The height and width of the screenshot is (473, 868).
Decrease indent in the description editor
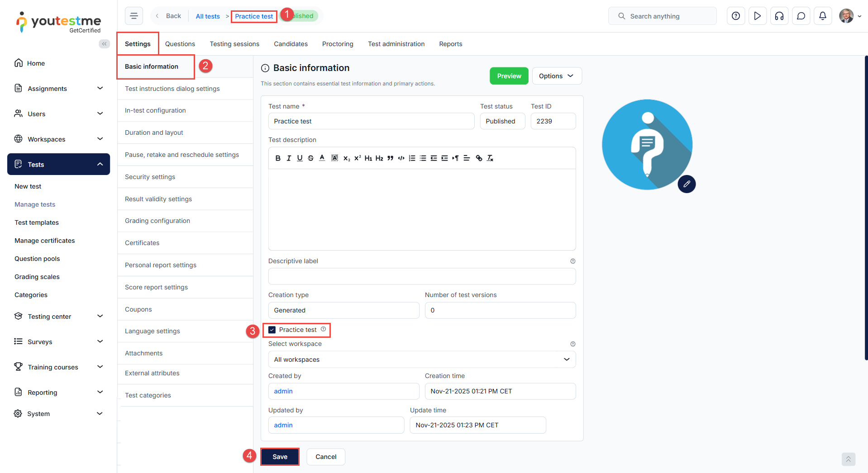(x=434, y=158)
